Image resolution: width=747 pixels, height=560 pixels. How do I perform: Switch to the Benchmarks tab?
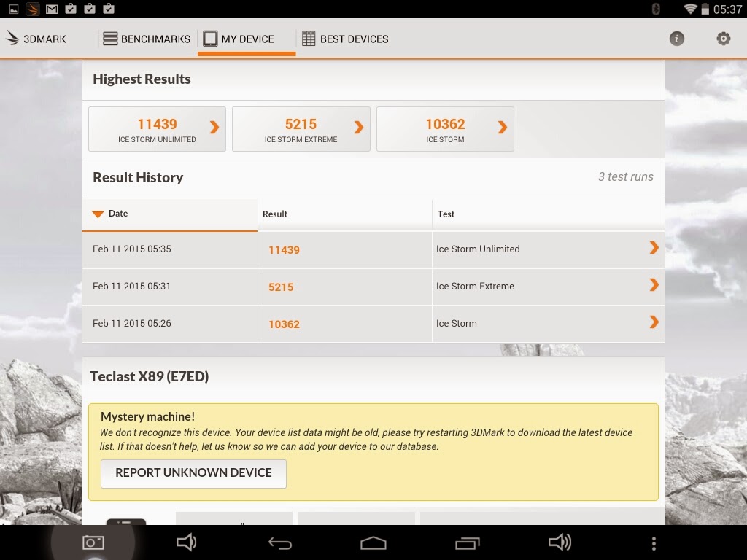point(146,39)
